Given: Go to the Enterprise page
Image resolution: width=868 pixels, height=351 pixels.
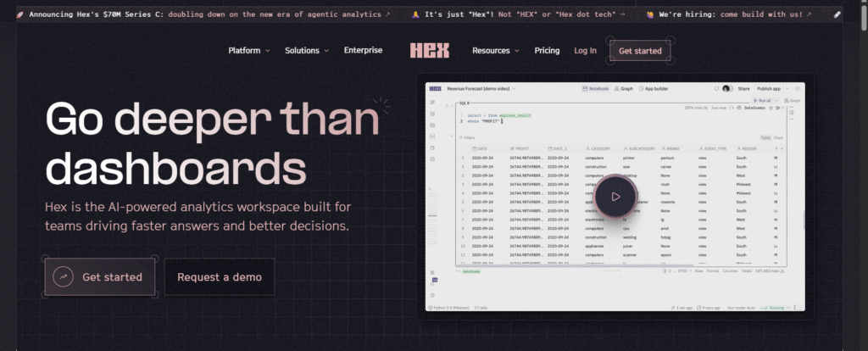Looking at the screenshot, I should 363,50.
